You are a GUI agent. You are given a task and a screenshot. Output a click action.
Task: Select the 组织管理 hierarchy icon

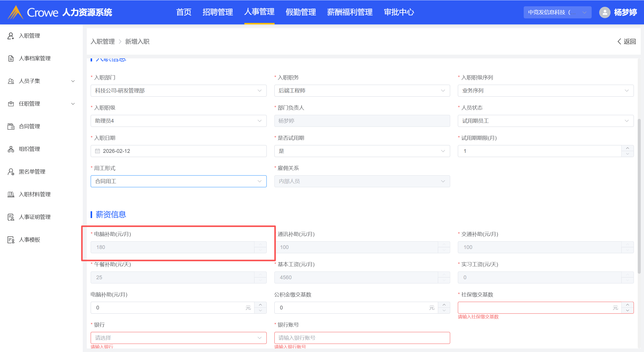click(11, 149)
